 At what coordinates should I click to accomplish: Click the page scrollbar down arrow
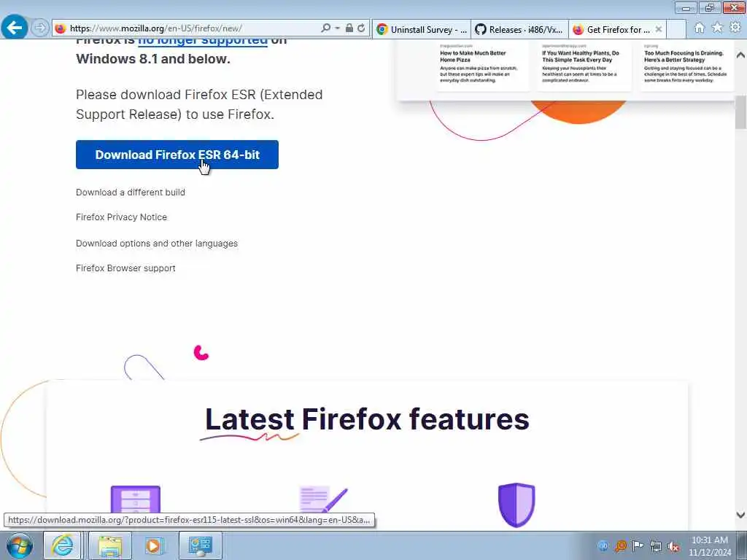740,515
